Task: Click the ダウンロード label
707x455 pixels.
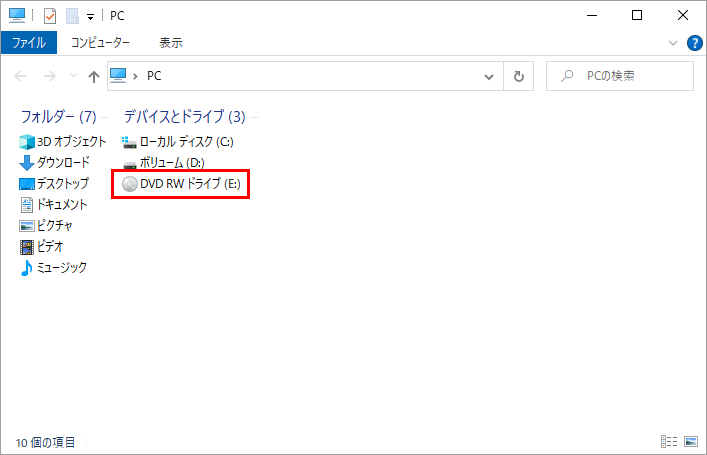Action: [63, 162]
